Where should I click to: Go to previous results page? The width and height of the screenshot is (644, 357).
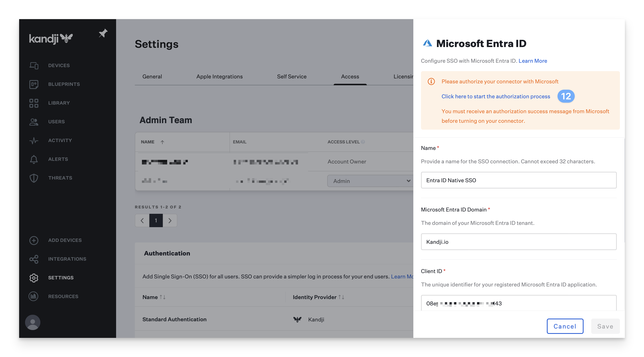[x=142, y=220]
